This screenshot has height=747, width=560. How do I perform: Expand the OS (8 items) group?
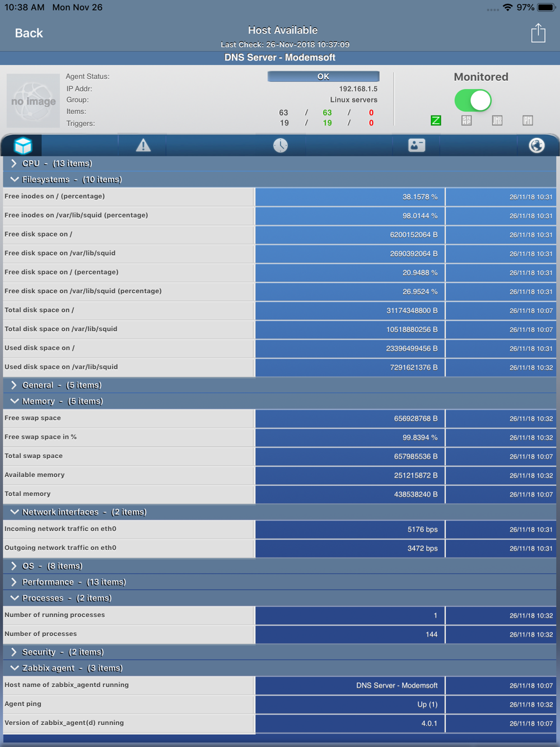click(280, 566)
